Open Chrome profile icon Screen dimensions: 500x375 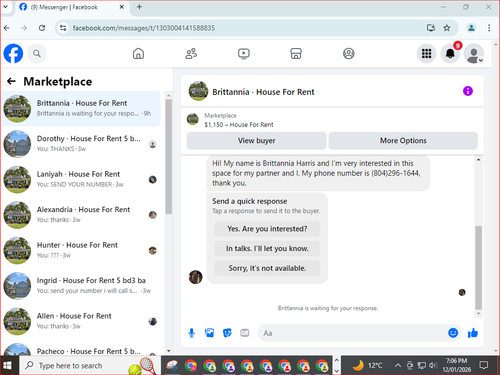[471, 28]
